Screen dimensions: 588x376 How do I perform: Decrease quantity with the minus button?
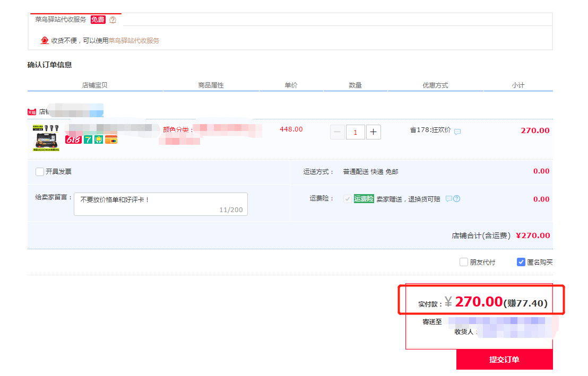point(338,132)
